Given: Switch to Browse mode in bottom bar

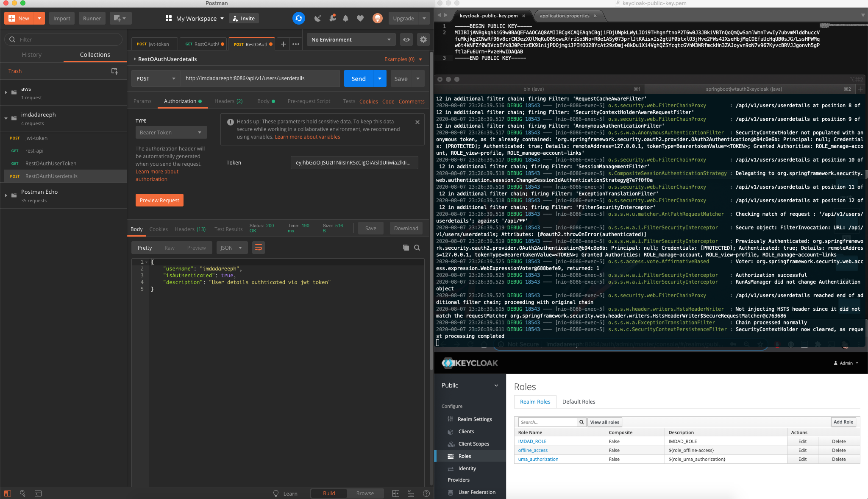Looking at the screenshot, I should [x=365, y=493].
